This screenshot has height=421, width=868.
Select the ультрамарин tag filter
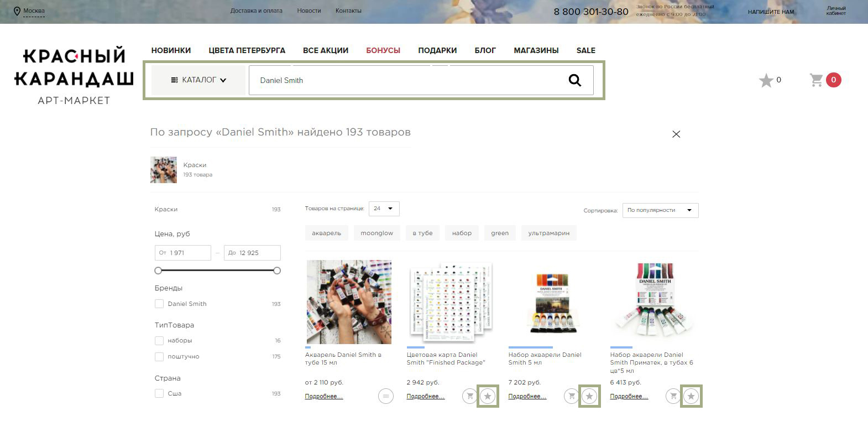[549, 233]
